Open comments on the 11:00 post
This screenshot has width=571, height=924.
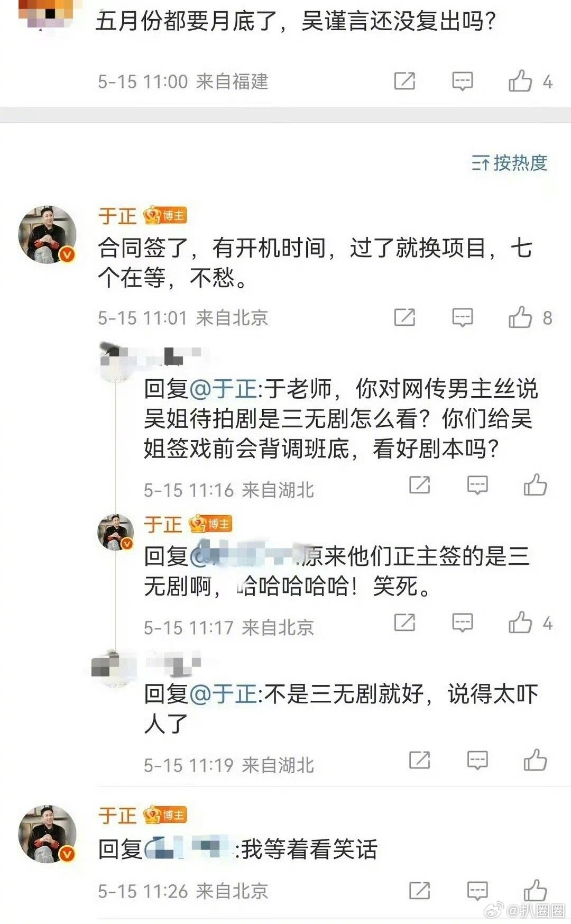point(462,81)
